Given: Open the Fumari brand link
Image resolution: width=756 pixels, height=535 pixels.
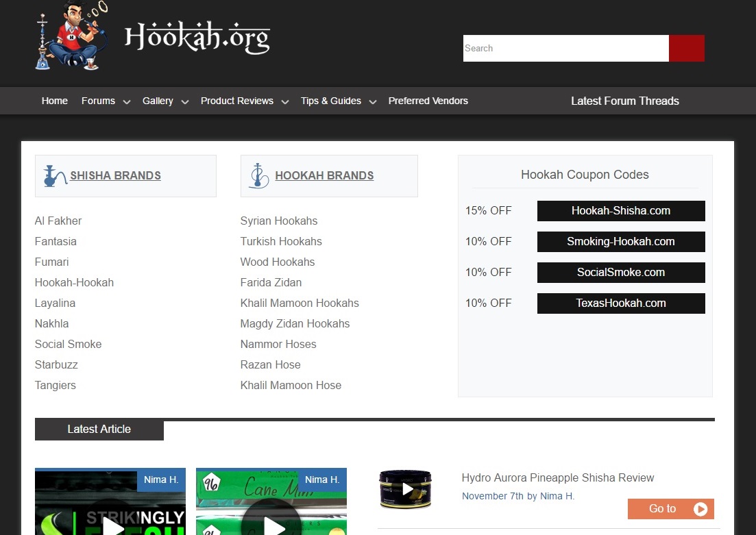Looking at the screenshot, I should coord(51,262).
